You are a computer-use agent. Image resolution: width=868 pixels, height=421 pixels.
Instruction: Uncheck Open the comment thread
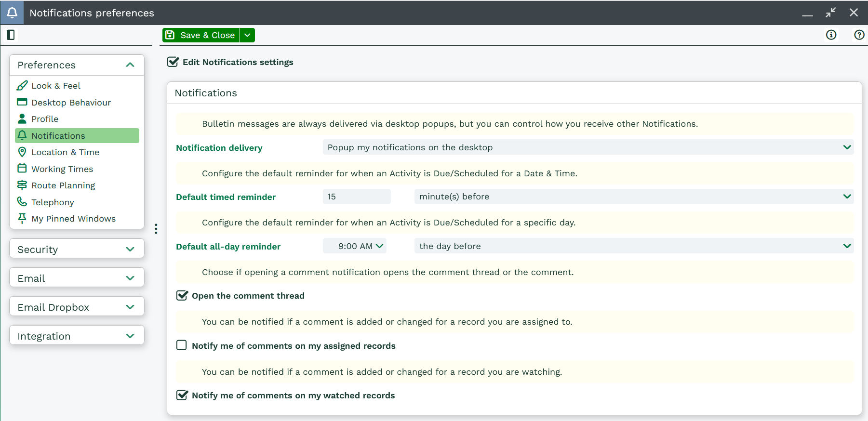pos(182,296)
